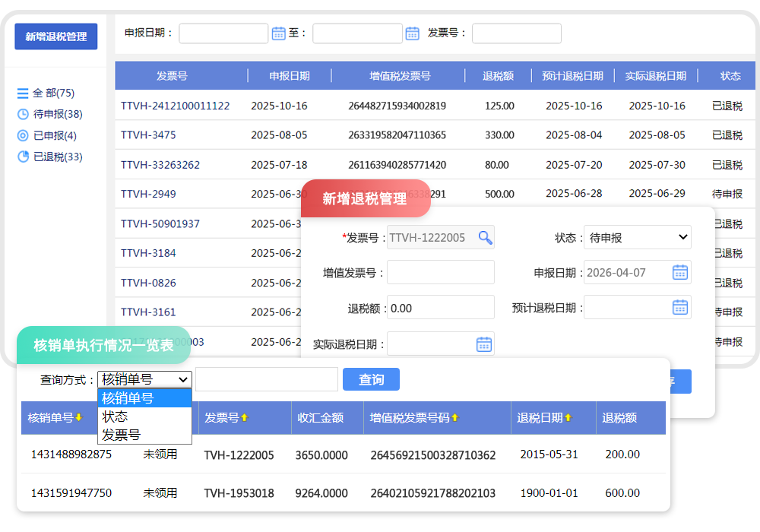Select cell TVH-1222005
Image resolution: width=760 pixels, height=532 pixels.
point(239,455)
